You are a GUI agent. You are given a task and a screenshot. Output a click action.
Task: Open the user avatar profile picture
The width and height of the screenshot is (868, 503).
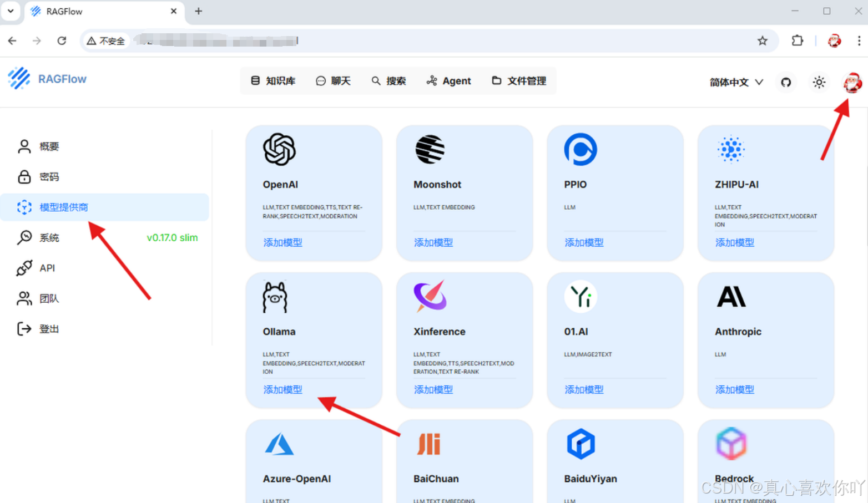[852, 82]
